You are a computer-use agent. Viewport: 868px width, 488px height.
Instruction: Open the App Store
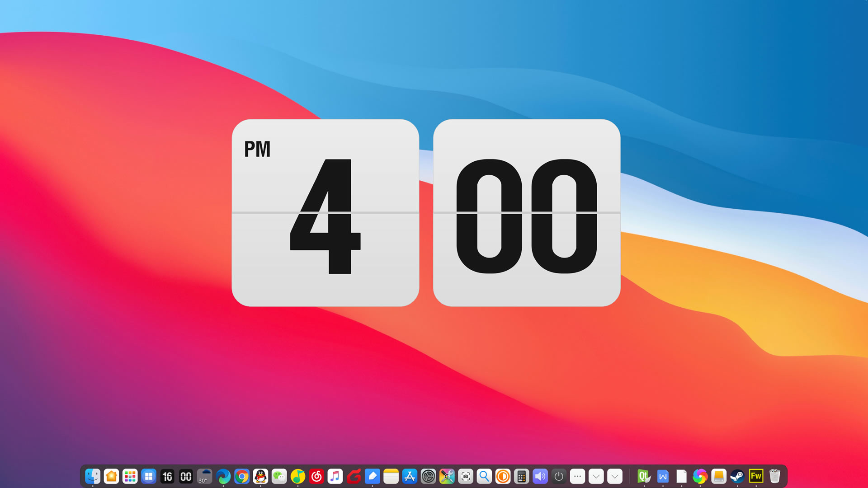pyautogui.click(x=409, y=477)
